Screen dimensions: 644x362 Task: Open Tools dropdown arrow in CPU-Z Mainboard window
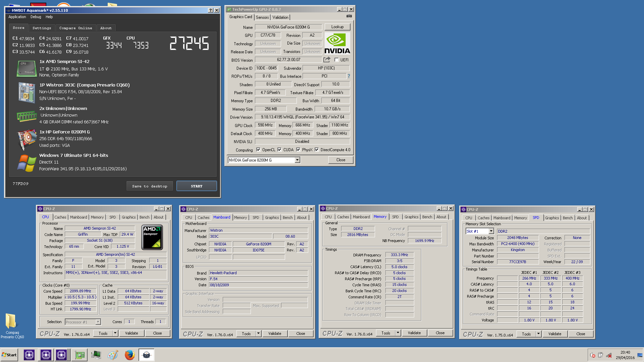(258, 334)
